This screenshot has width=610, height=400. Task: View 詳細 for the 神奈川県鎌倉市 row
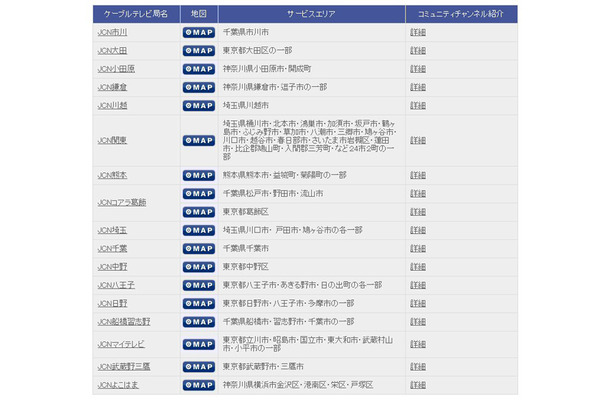(x=418, y=87)
